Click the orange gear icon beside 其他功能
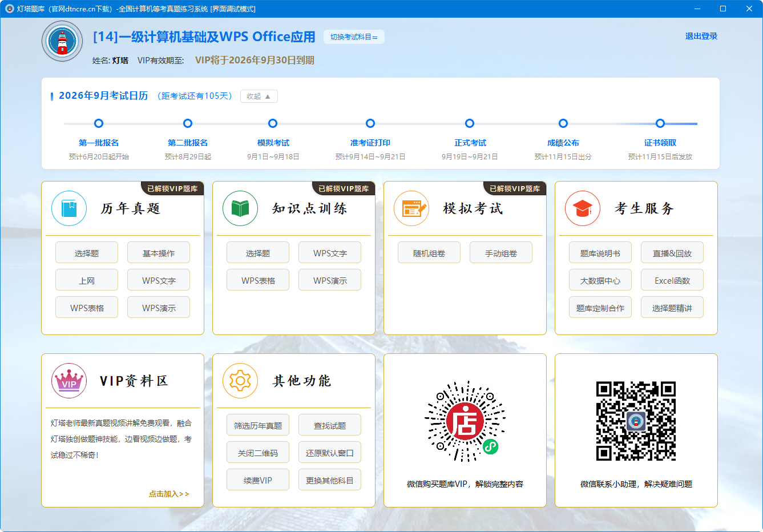 coord(240,381)
